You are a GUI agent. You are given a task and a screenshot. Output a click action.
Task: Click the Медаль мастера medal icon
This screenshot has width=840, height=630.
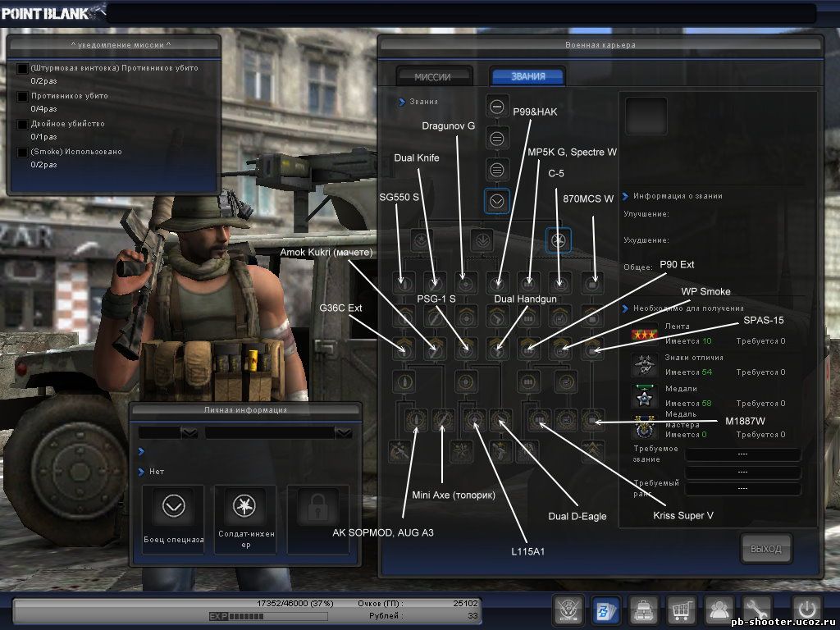[644, 428]
